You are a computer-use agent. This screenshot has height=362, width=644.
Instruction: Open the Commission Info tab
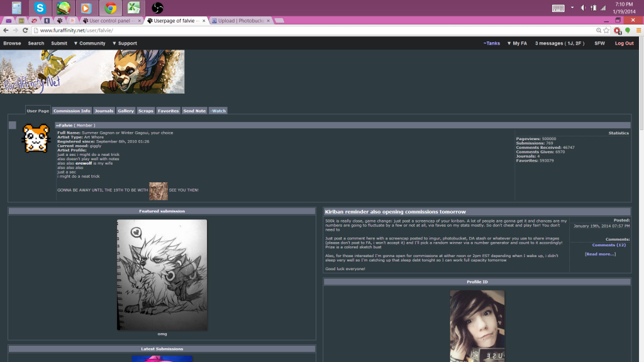72,111
